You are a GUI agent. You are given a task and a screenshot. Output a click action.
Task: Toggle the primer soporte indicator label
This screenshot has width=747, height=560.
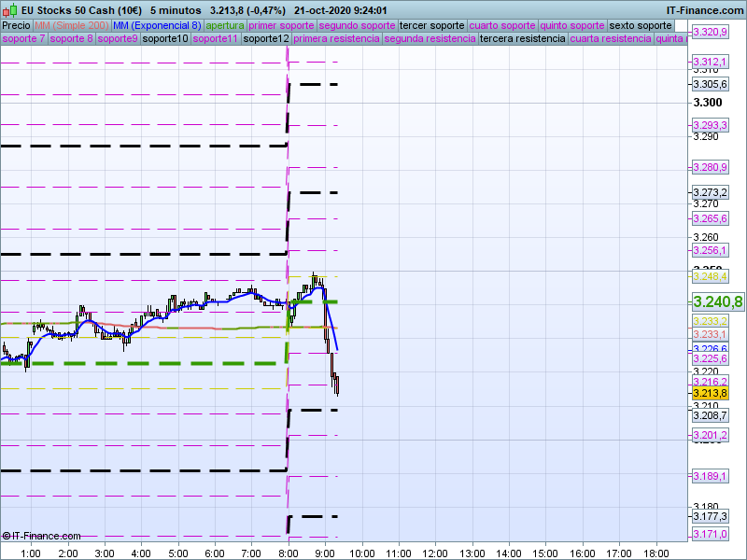[x=282, y=25]
